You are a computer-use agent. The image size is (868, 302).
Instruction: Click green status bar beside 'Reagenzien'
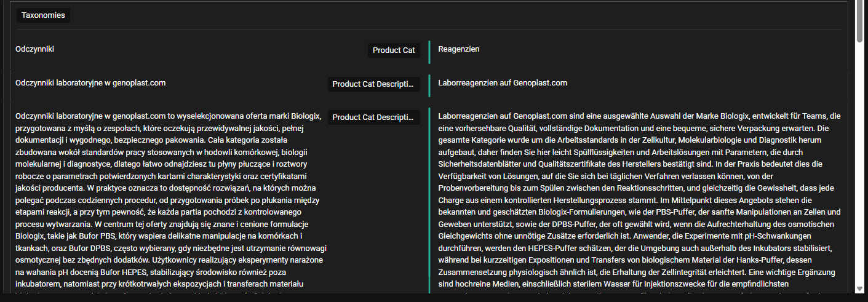(x=429, y=52)
